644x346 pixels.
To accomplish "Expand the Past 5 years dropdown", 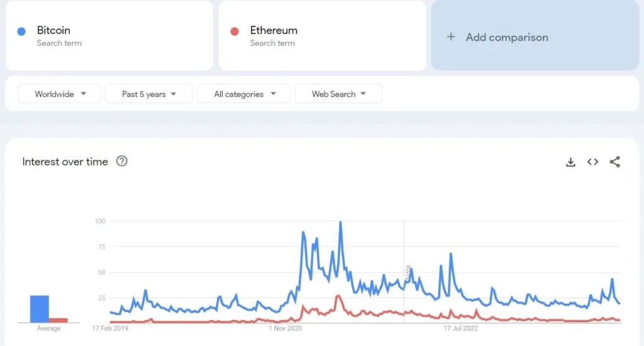I will pyautogui.click(x=149, y=94).
